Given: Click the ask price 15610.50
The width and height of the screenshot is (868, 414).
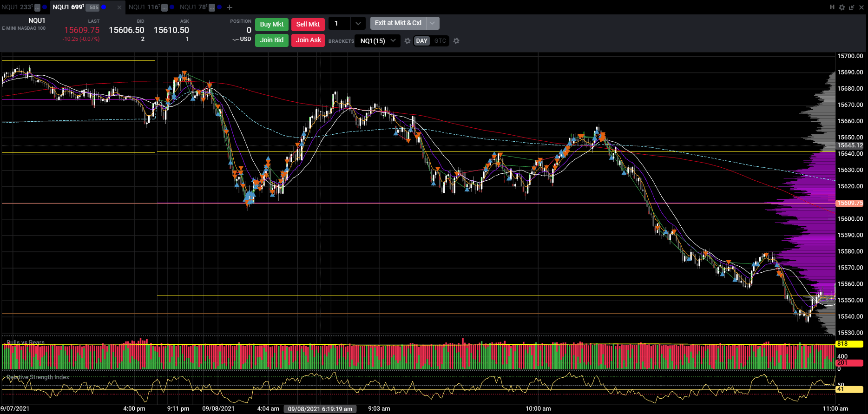Looking at the screenshot, I should point(171,30).
